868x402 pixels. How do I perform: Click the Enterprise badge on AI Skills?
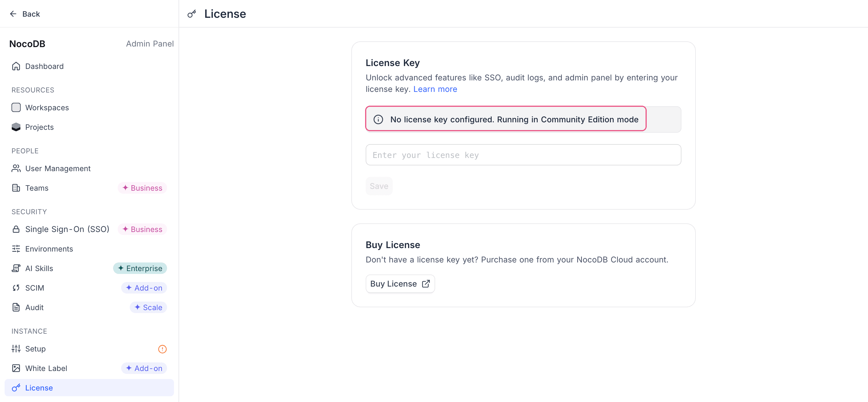(x=140, y=268)
